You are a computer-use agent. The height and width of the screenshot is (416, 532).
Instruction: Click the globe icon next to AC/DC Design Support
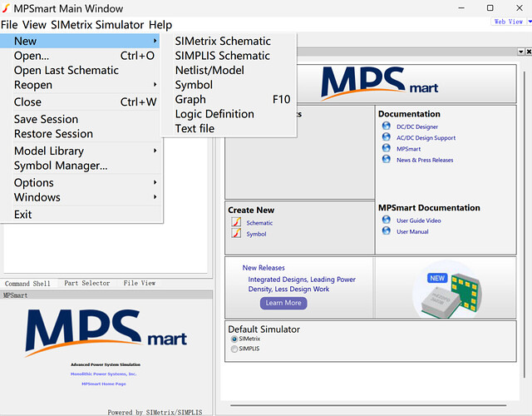[x=386, y=137]
